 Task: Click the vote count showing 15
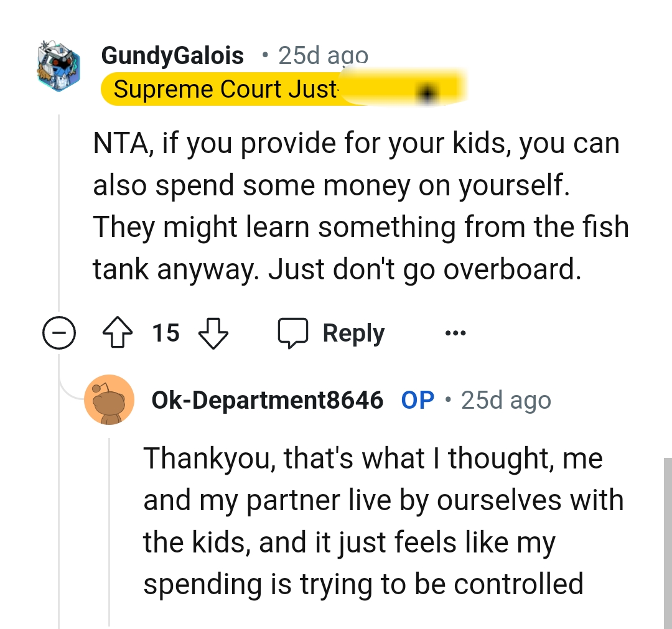pos(165,333)
